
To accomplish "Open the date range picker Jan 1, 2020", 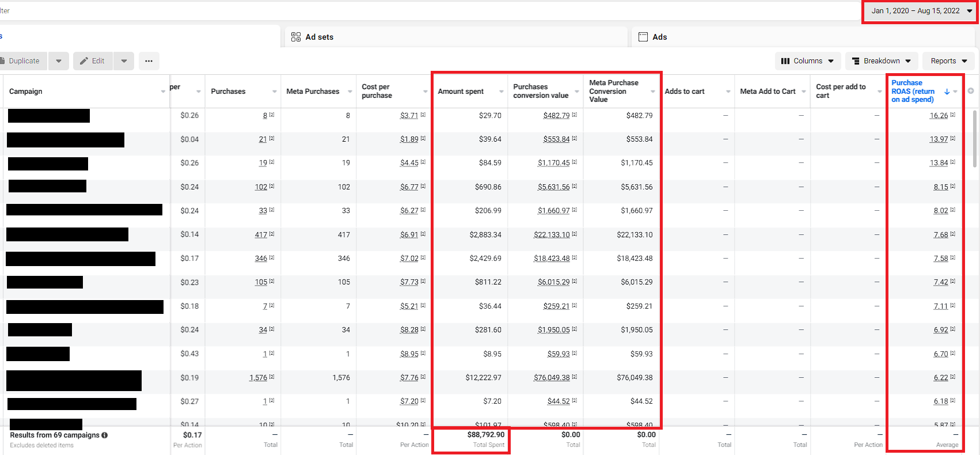I will pyautogui.click(x=920, y=11).
